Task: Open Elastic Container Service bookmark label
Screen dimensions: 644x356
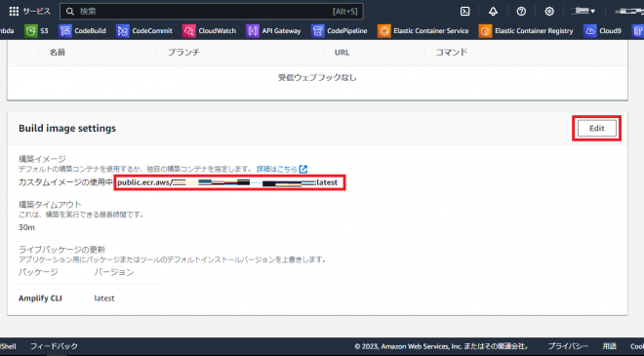Action: click(431, 31)
